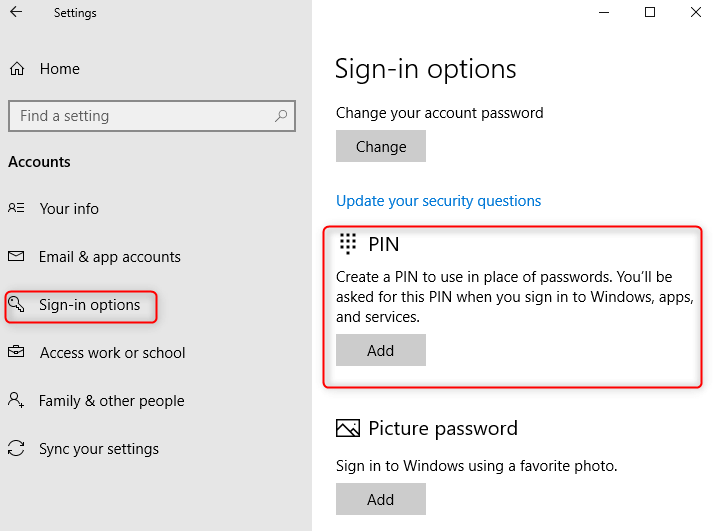Select Email & app accounts

click(x=109, y=257)
